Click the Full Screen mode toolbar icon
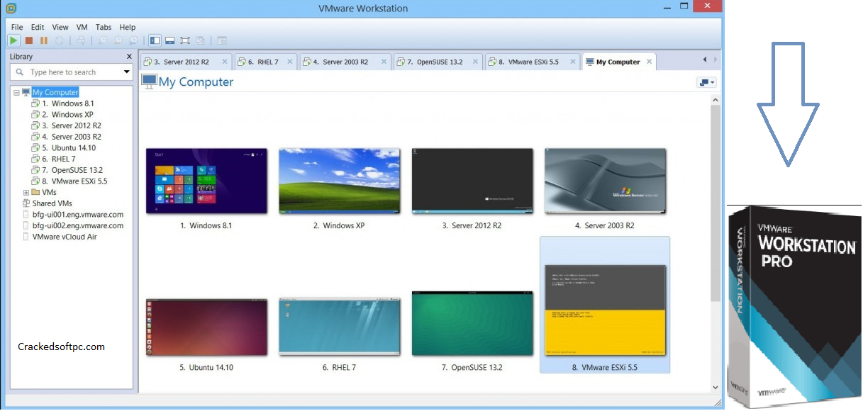Image resolution: width=868 pixels, height=411 pixels. (x=185, y=40)
